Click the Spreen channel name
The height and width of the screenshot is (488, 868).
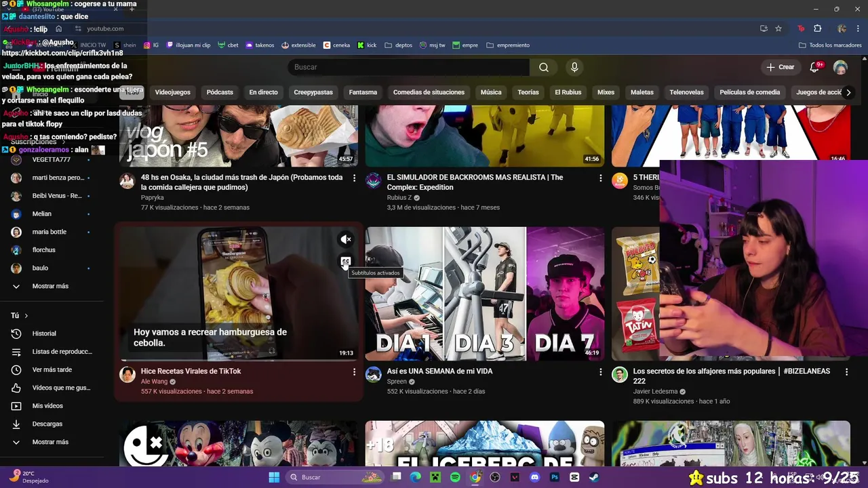pyautogui.click(x=397, y=382)
